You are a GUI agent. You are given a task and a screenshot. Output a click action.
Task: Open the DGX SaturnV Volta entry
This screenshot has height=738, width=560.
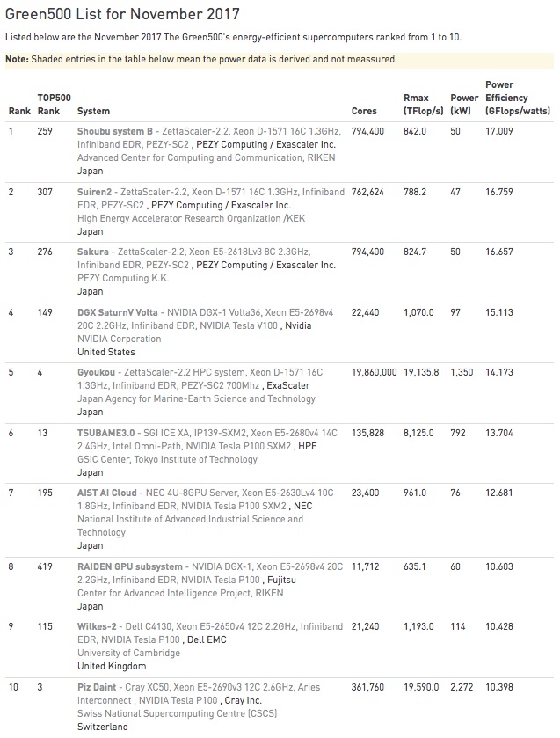pyautogui.click(x=118, y=313)
